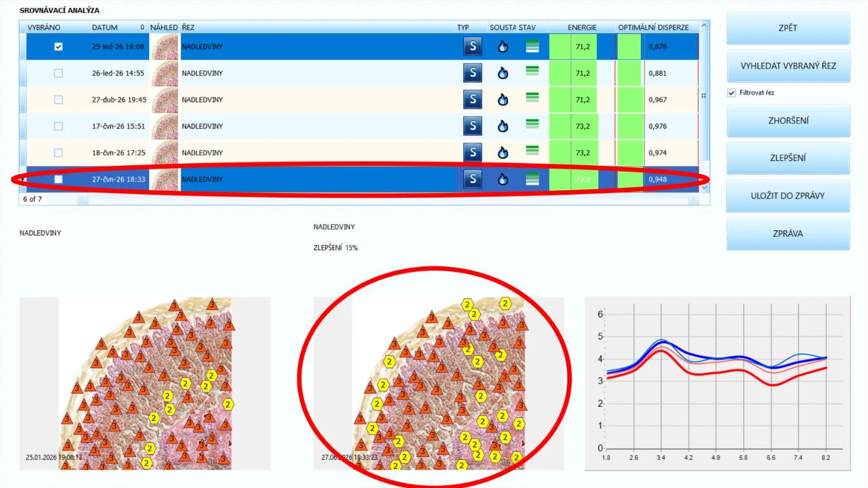Viewport: 868px width, 488px height.
Task: Click the flame icon in 18-čvn-26 row
Action: [503, 152]
